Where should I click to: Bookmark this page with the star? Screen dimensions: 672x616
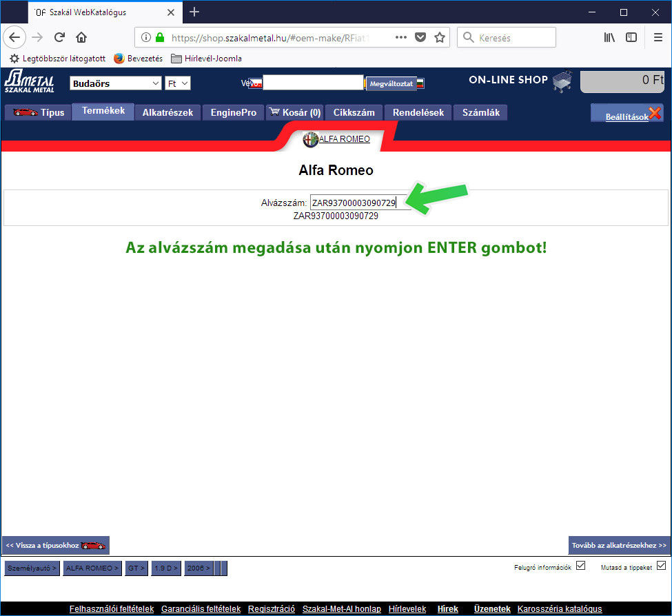pyautogui.click(x=440, y=38)
